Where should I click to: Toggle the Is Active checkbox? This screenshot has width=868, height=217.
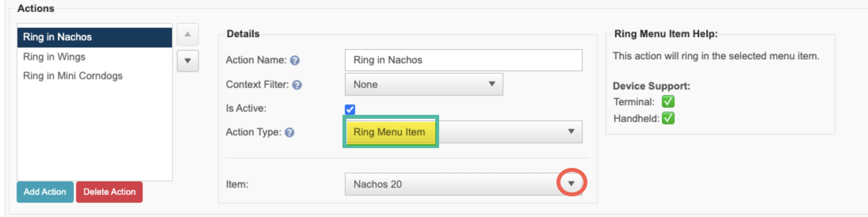point(350,109)
